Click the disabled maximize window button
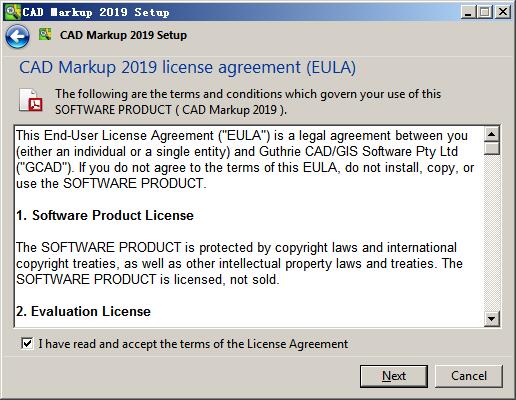 tap(485, 12)
